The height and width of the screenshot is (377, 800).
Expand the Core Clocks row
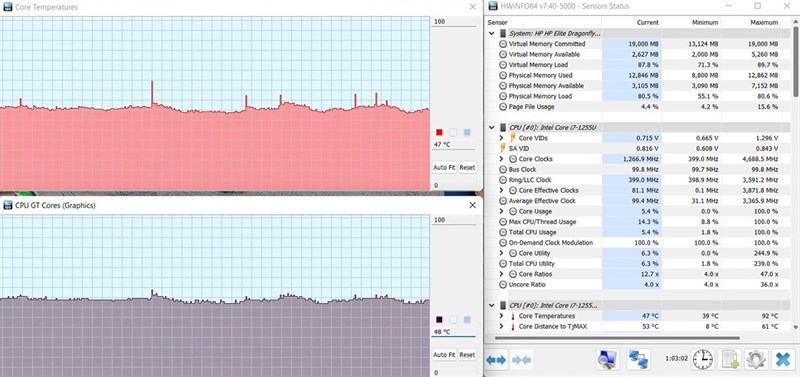502,159
